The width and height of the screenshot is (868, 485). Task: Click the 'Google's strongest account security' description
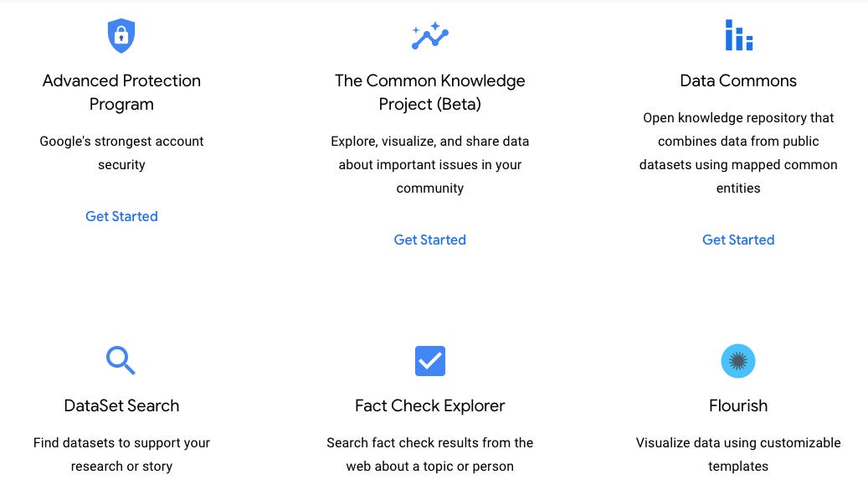click(121, 152)
